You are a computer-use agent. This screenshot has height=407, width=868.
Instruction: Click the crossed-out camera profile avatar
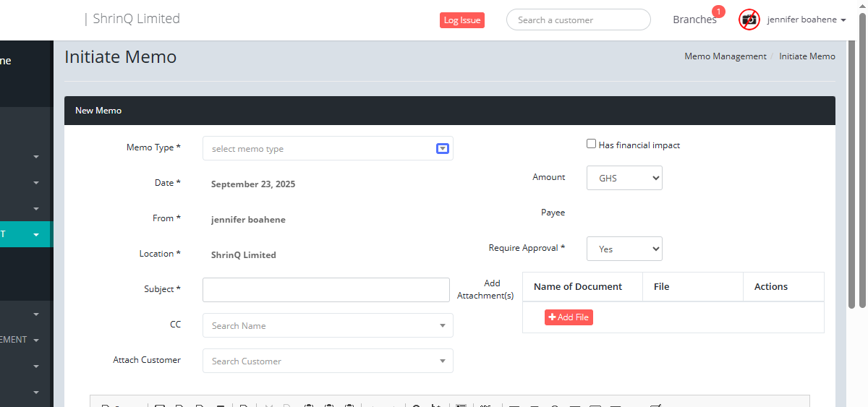[749, 20]
